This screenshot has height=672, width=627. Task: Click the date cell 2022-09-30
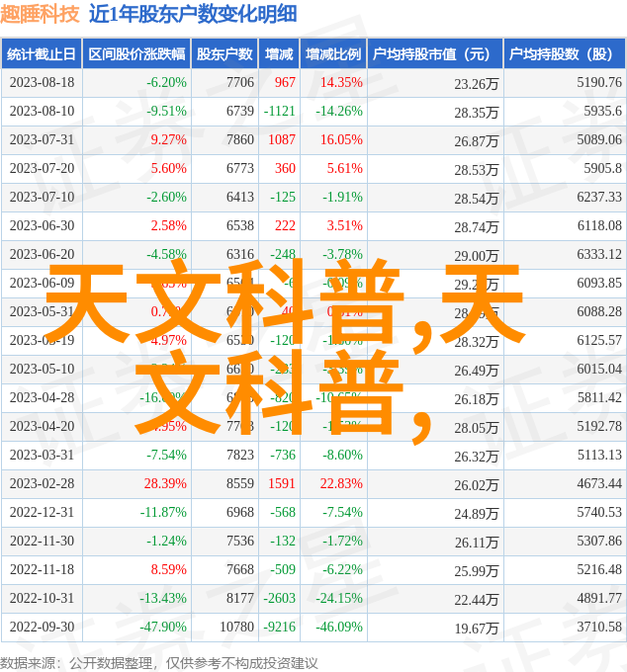(x=42, y=627)
